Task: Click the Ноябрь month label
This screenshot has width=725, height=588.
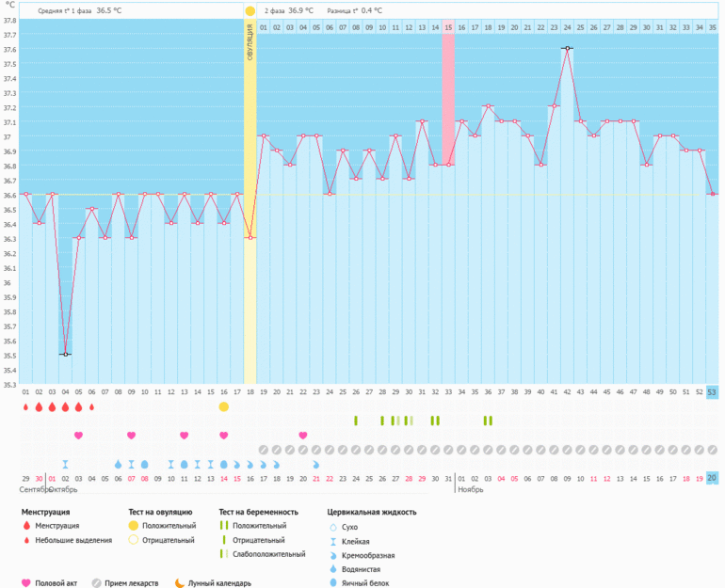Action: click(471, 490)
